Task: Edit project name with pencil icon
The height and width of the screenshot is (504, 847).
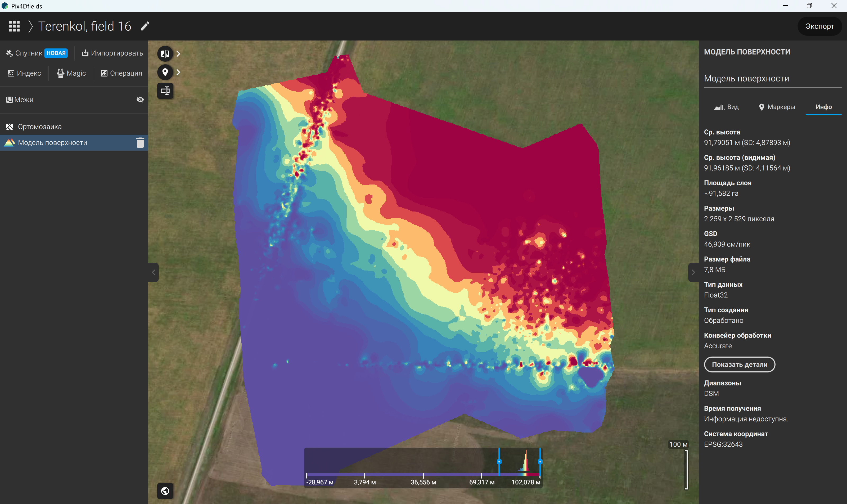Action: (145, 26)
